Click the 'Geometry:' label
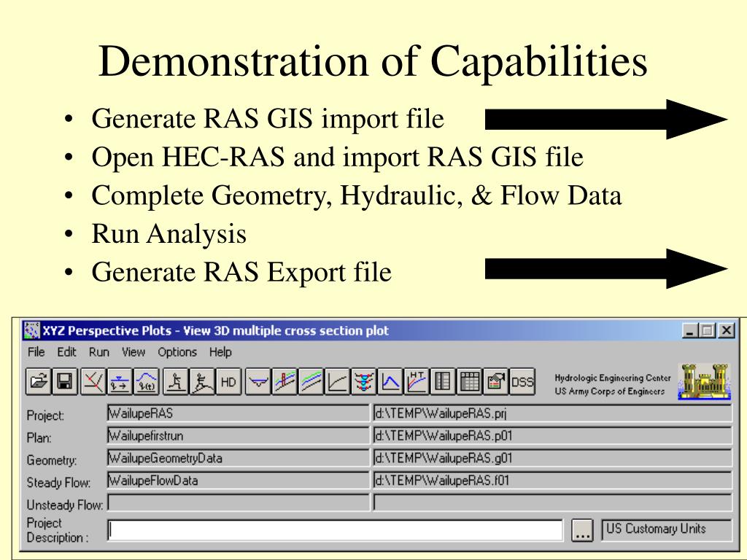This screenshot has width=747, height=560. pyautogui.click(x=52, y=461)
